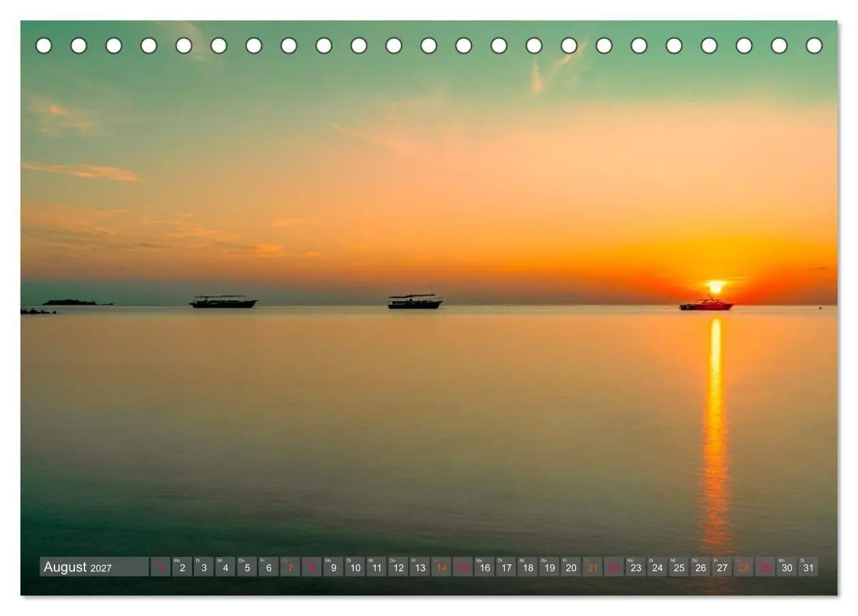Select date 20 on the calendar bar

pos(571,567)
